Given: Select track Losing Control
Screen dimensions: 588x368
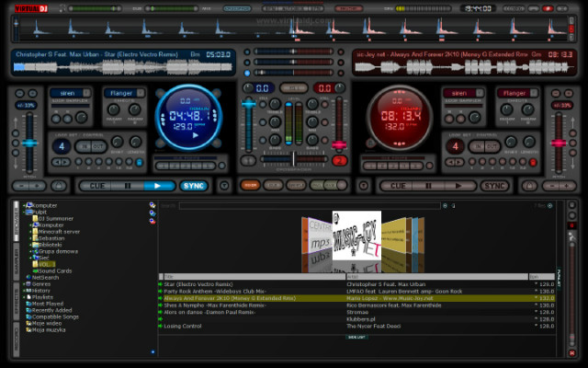Looking at the screenshot, I should coord(356,327).
